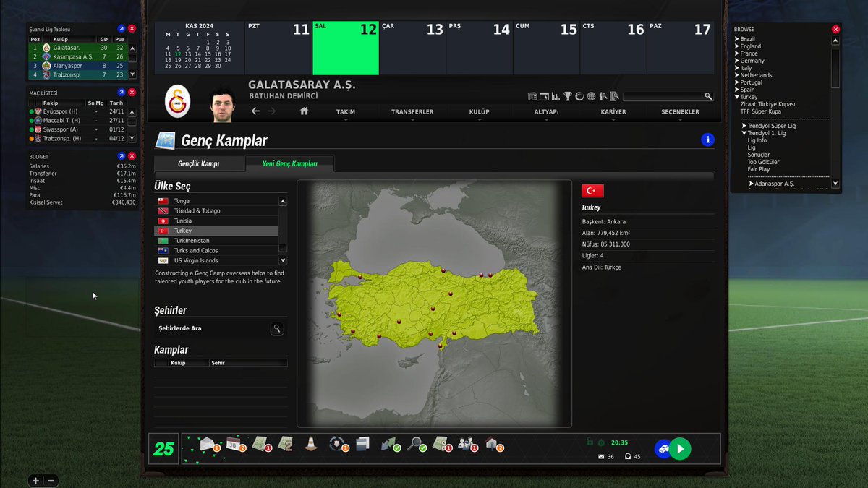
Task: Select Turkmenistan in the country list
Action: [216, 241]
